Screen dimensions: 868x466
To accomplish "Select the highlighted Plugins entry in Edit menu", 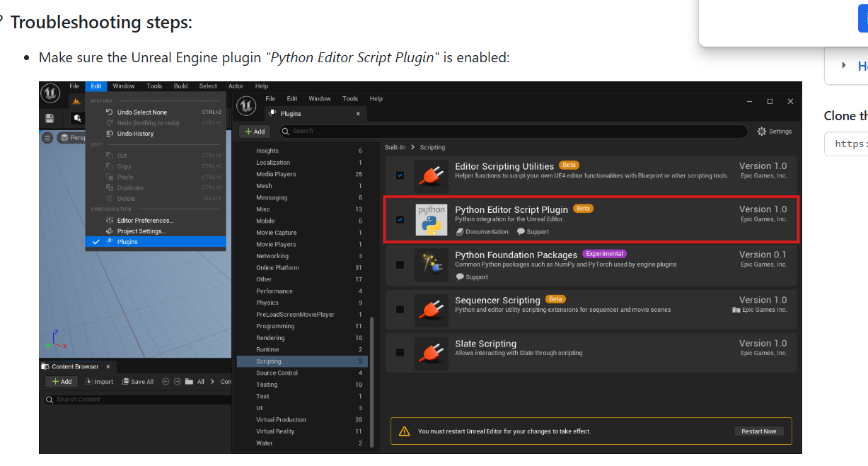I will click(x=156, y=242).
